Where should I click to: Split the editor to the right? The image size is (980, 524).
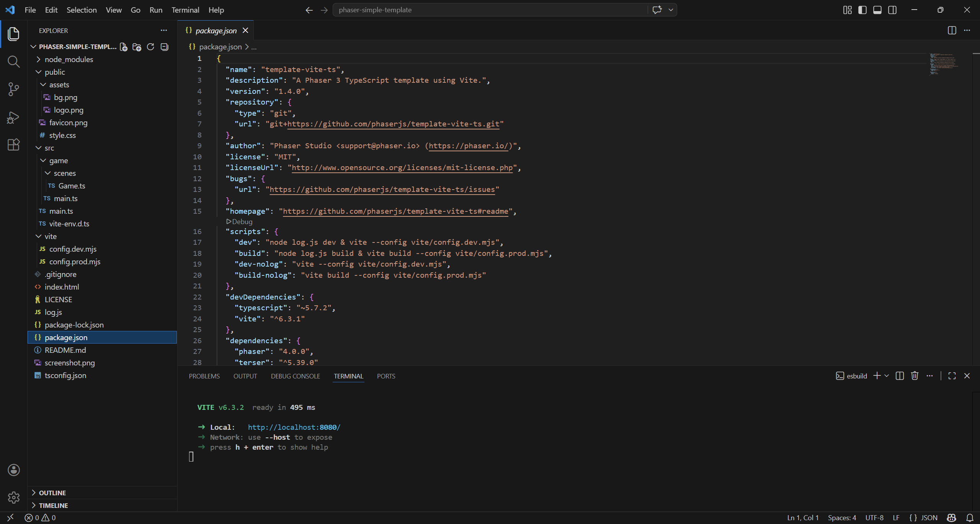click(x=952, y=30)
